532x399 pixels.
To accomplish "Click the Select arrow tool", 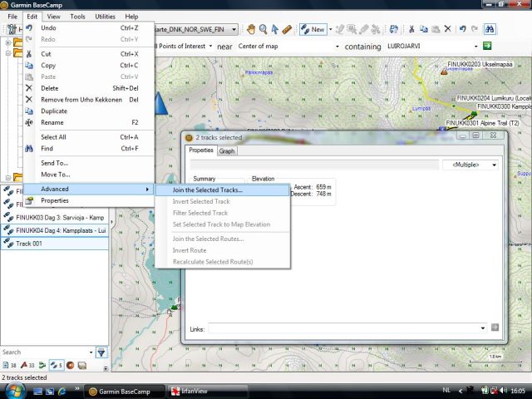I will point(274,29).
